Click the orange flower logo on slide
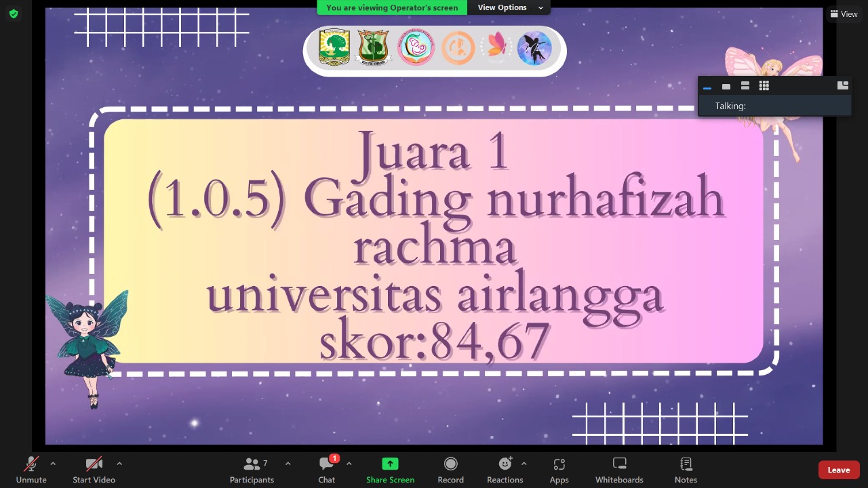The width and height of the screenshot is (868, 488). [x=497, y=46]
